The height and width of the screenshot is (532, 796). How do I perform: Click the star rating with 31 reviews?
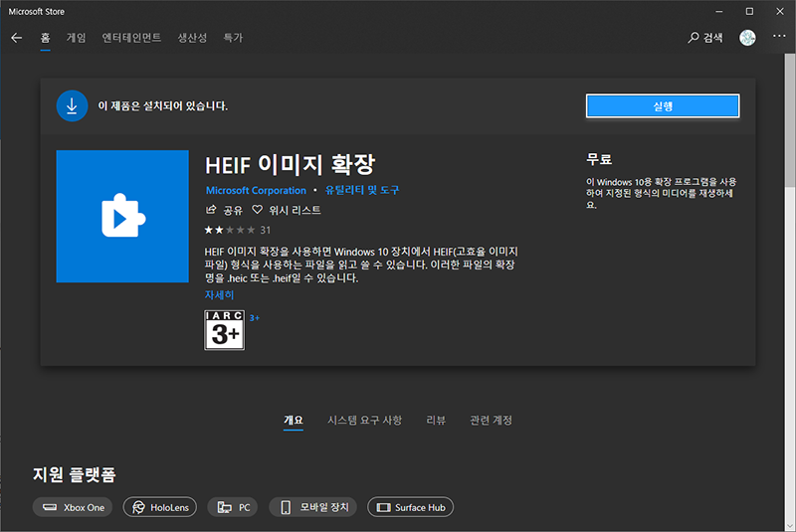(x=238, y=231)
